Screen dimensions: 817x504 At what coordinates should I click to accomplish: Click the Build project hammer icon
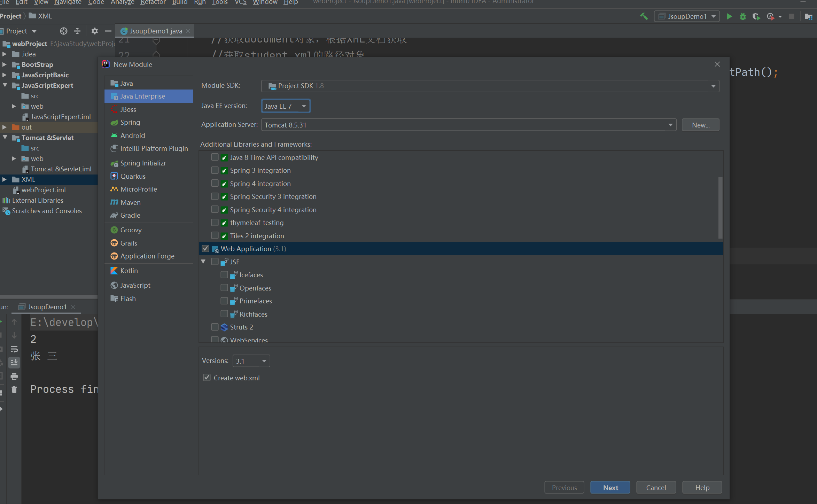click(x=644, y=16)
